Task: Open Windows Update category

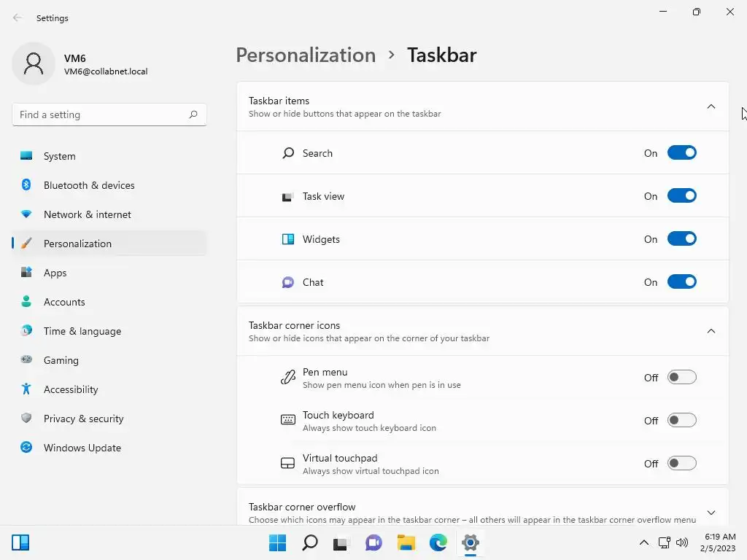Action: pos(109,448)
